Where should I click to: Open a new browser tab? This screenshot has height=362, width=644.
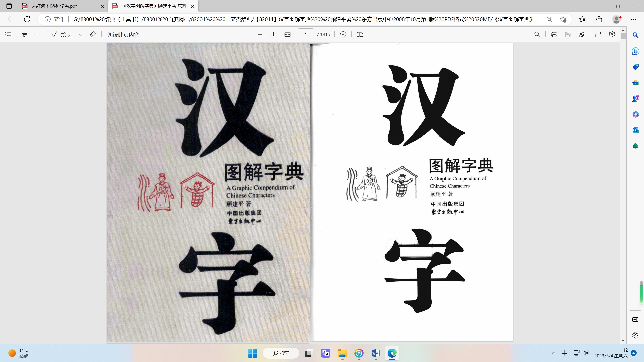pos(205,6)
